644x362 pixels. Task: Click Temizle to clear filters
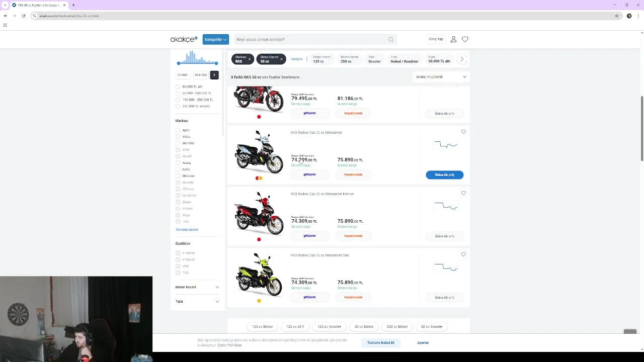(297, 59)
